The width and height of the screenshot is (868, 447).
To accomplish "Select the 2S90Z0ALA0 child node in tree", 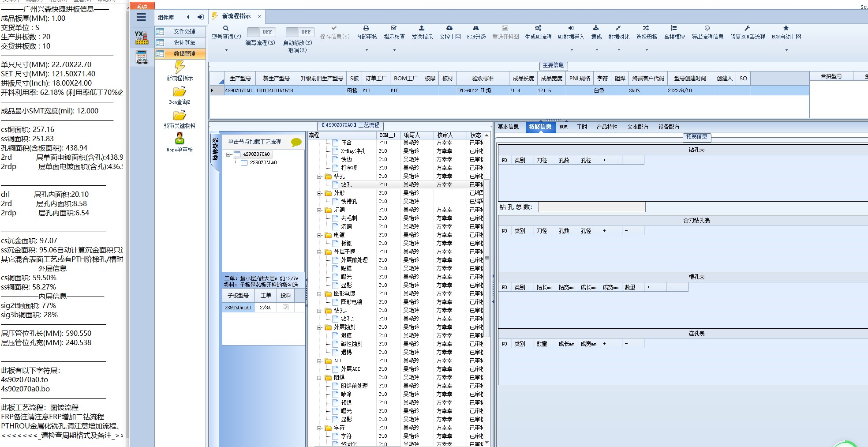I will (263, 163).
